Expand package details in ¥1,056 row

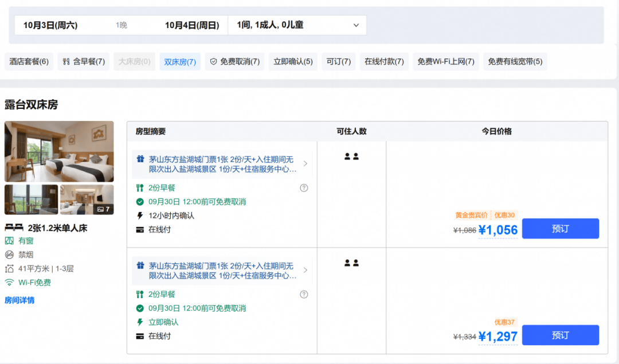(x=305, y=163)
